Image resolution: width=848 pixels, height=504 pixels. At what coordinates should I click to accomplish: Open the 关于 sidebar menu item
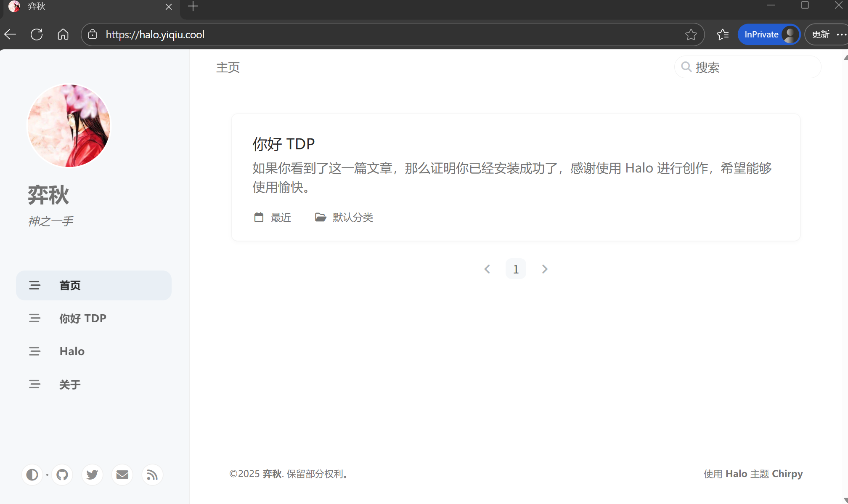70,384
